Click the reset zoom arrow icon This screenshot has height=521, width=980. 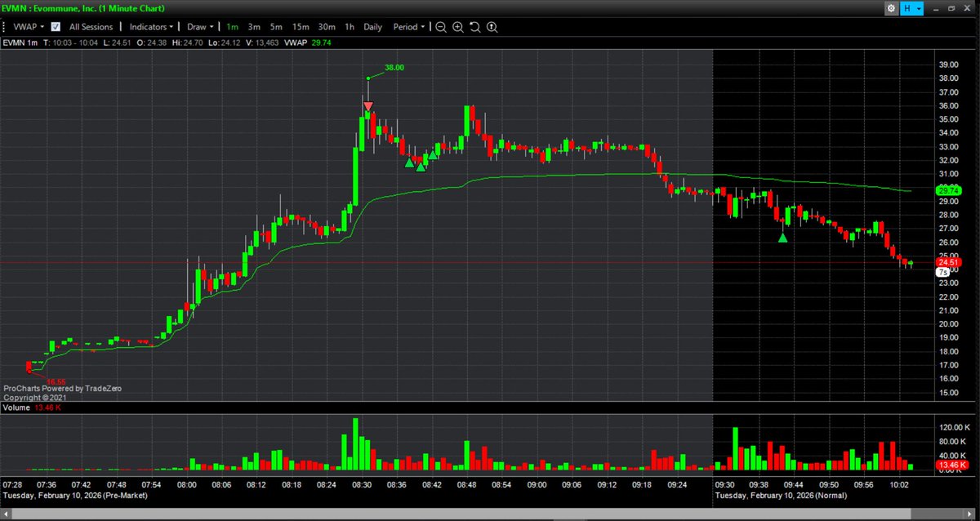474,27
